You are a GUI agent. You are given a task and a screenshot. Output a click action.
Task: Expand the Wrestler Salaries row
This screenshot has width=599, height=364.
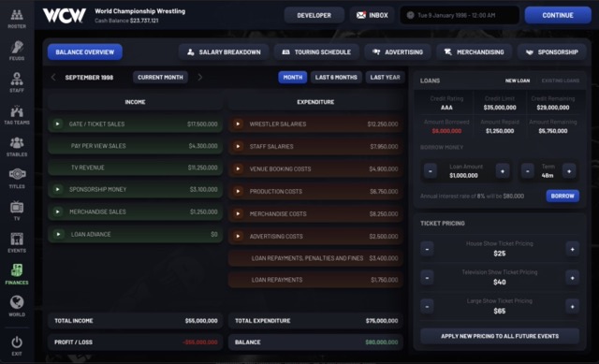point(238,124)
